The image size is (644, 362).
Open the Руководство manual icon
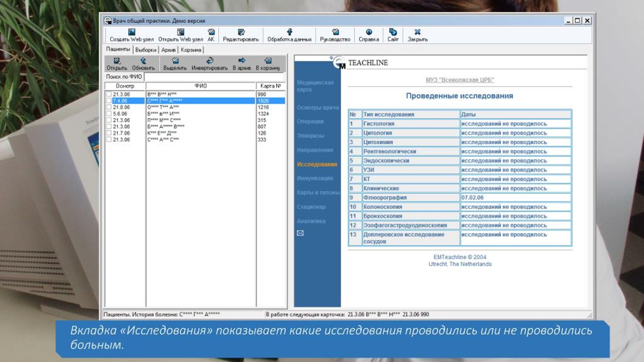(x=335, y=32)
